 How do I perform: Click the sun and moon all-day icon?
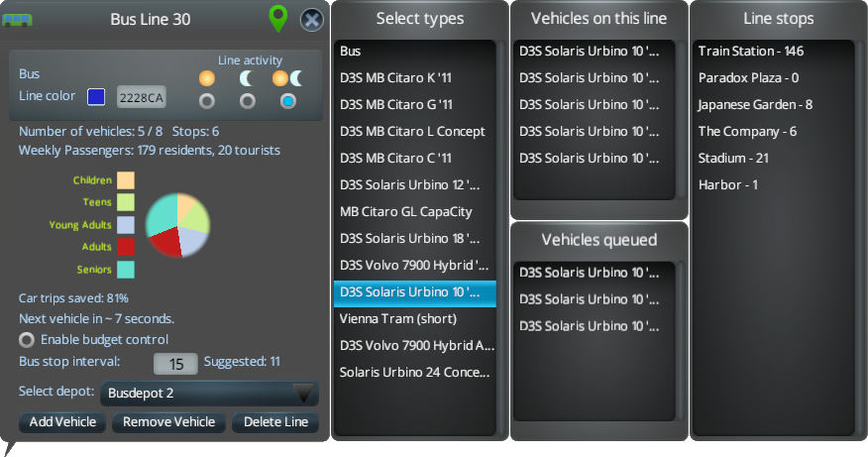click(x=287, y=77)
